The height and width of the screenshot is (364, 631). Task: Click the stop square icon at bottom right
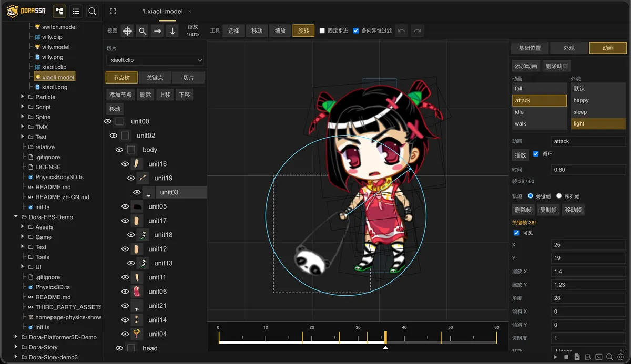(566, 357)
